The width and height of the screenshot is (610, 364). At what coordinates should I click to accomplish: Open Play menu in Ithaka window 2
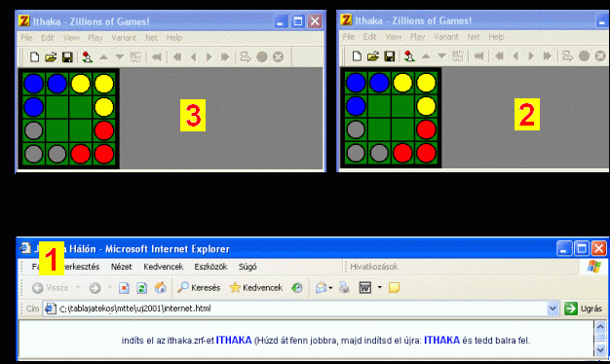click(x=417, y=37)
